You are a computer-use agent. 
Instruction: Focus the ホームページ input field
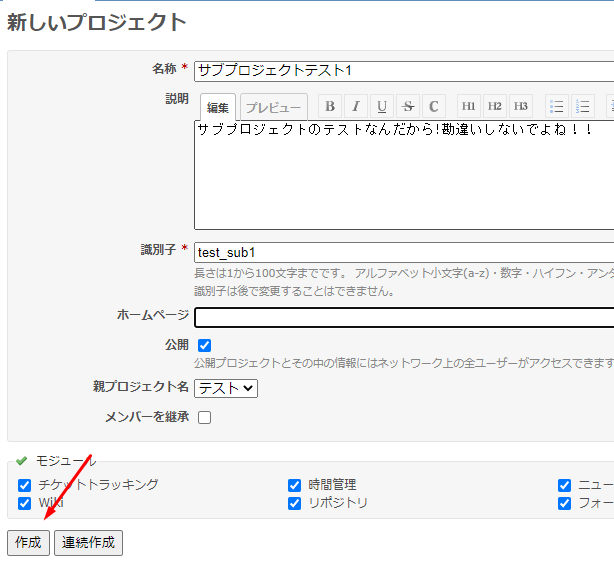pos(404,317)
